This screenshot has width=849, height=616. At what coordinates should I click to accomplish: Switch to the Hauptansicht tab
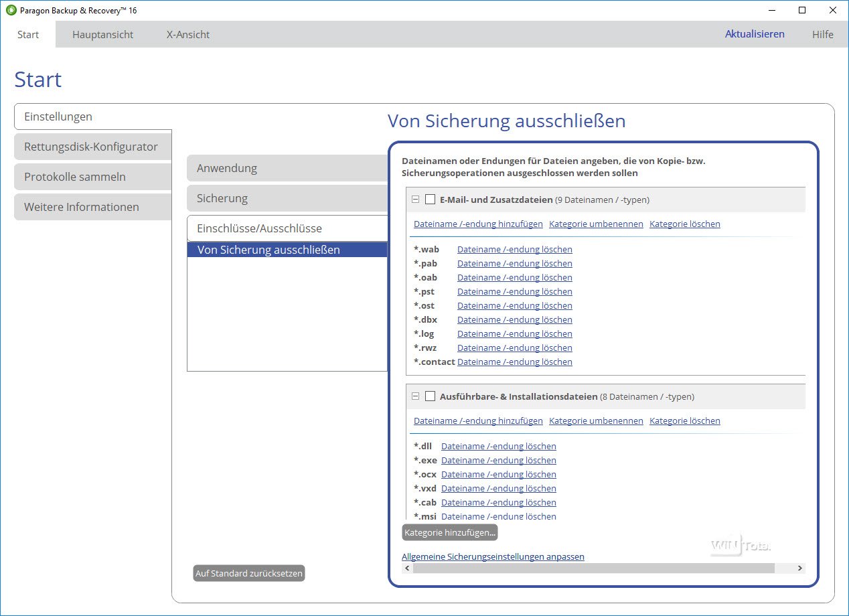pyautogui.click(x=102, y=34)
